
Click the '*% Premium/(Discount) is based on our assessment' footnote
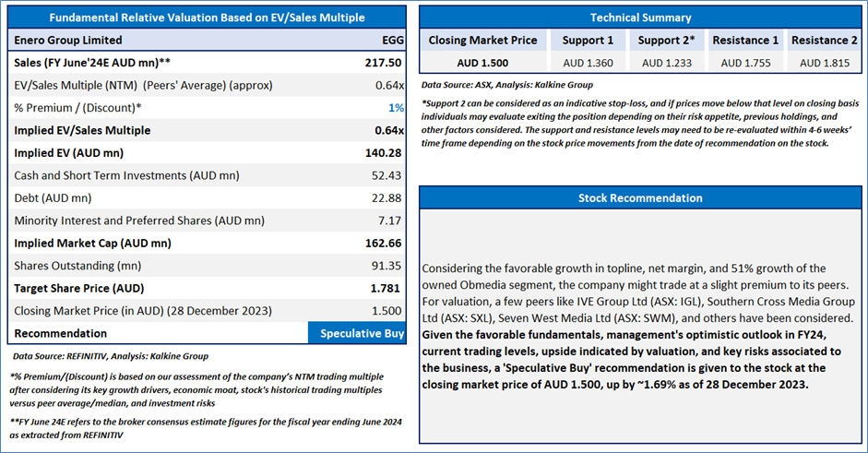coord(196,390)
